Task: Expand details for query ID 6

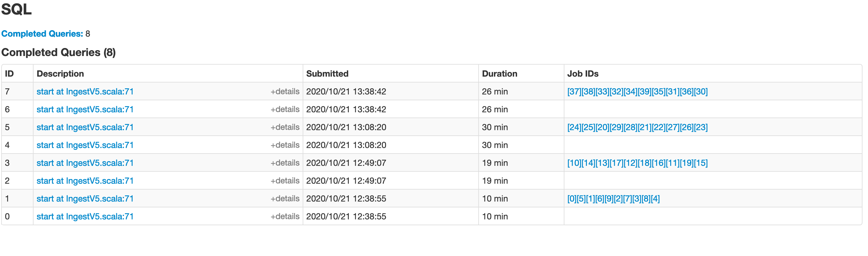Action: tap(285, 109)
